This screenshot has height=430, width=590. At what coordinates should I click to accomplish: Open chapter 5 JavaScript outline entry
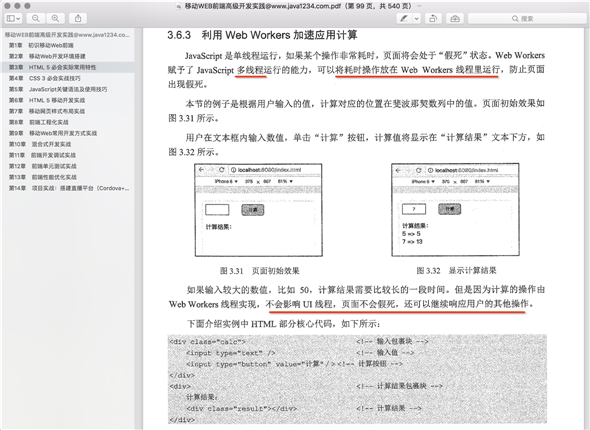coord(58,89)
